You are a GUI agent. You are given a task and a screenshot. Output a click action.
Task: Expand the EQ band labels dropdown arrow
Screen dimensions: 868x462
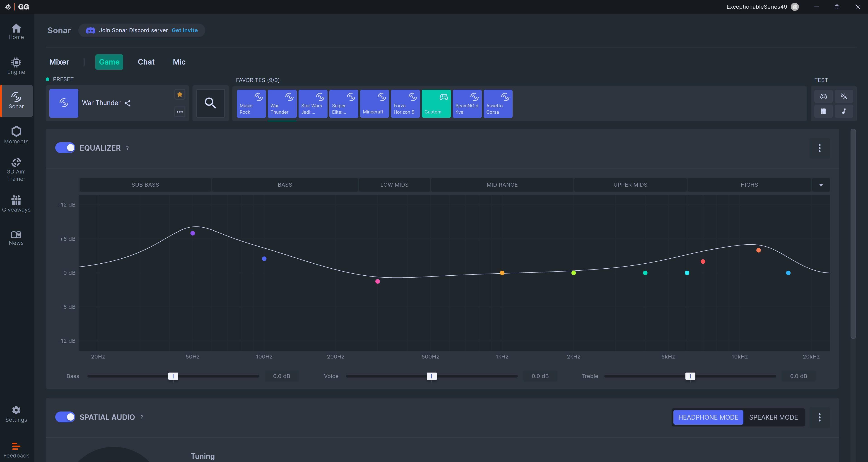click(821, 185)
